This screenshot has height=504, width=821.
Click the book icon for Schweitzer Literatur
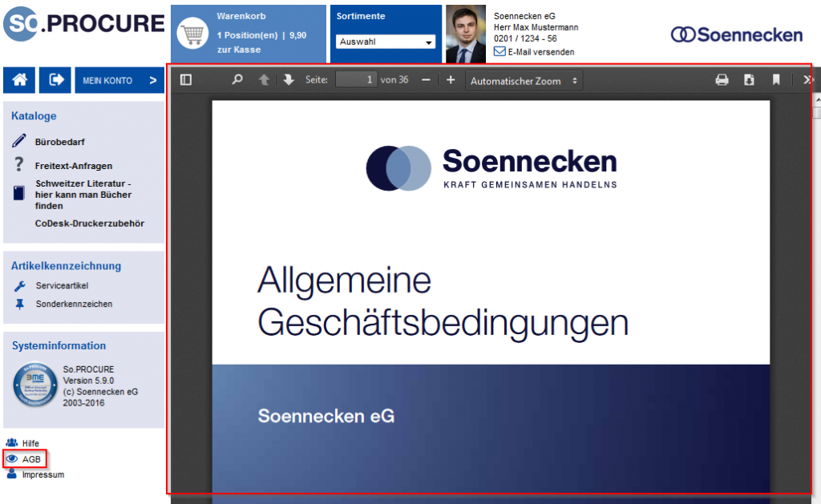pos(19,192)
